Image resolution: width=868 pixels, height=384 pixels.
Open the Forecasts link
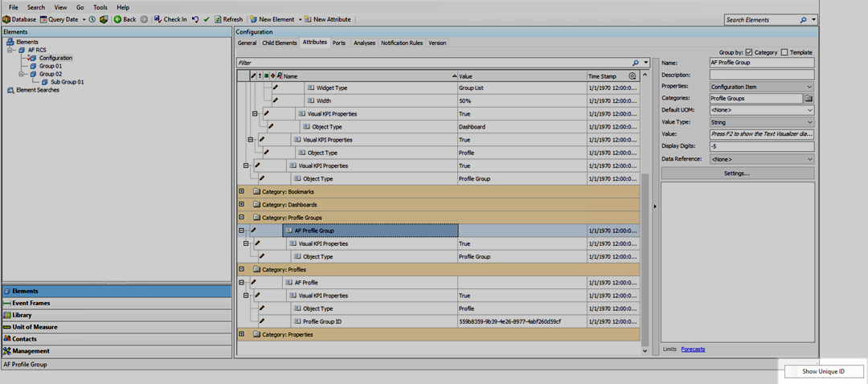(x=693, y=349)
